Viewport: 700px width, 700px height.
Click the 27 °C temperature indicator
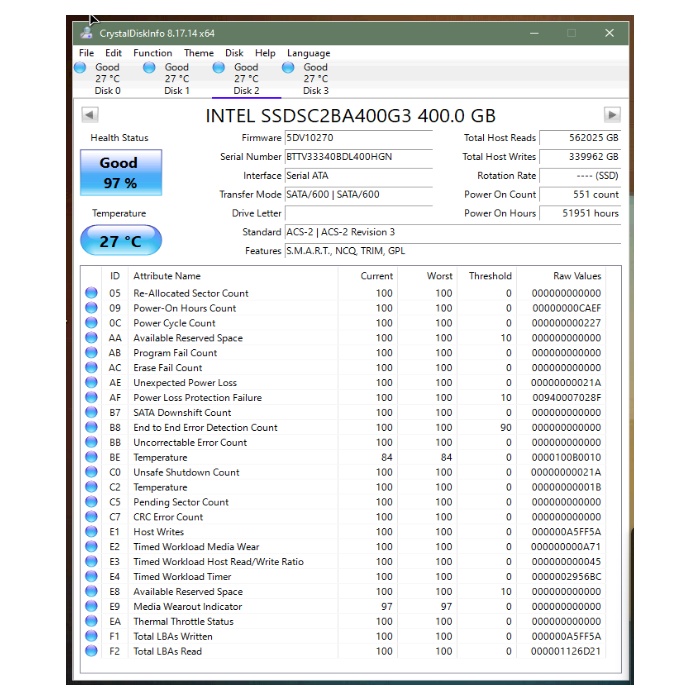[x=120, y=241]
